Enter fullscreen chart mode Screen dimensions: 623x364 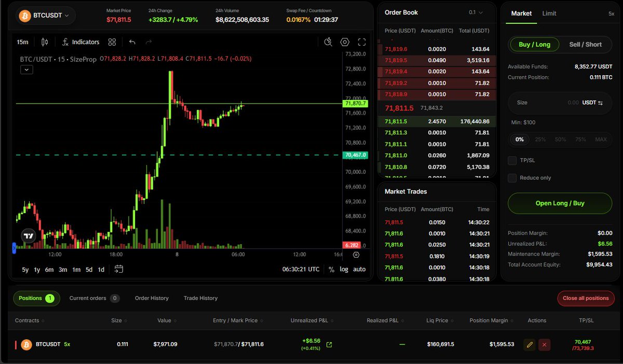point(362,42)
